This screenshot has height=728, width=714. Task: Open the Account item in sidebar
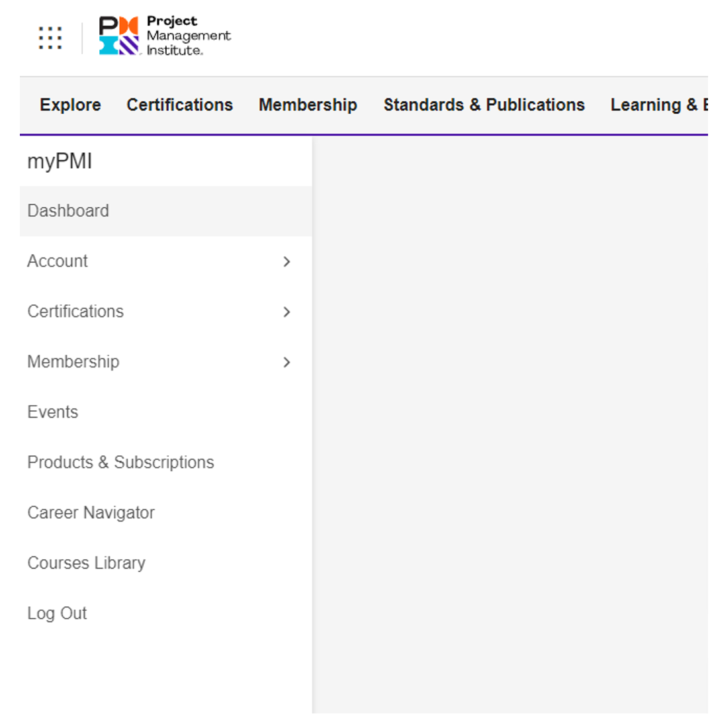pyautogui.click(x=165, y=261)
